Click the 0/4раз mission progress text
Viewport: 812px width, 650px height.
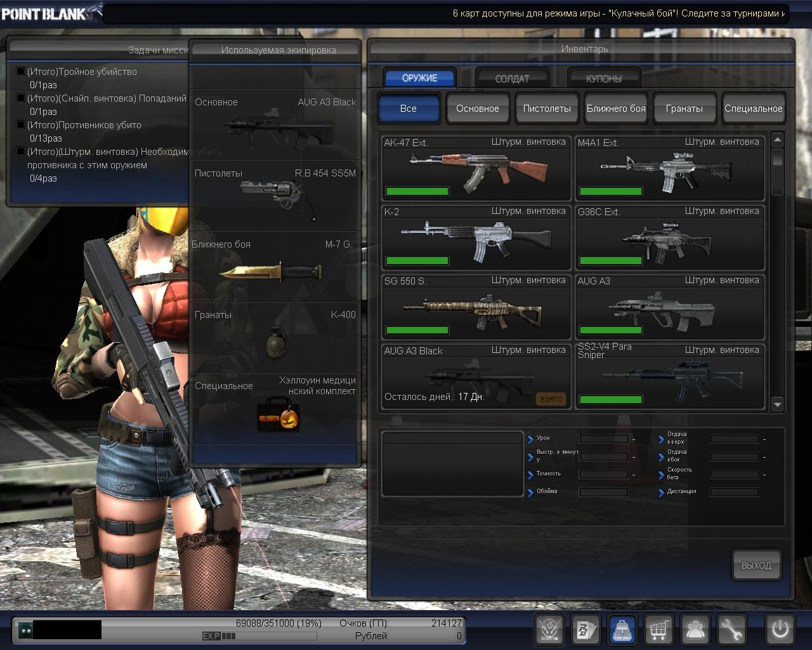tap(43, 178)
